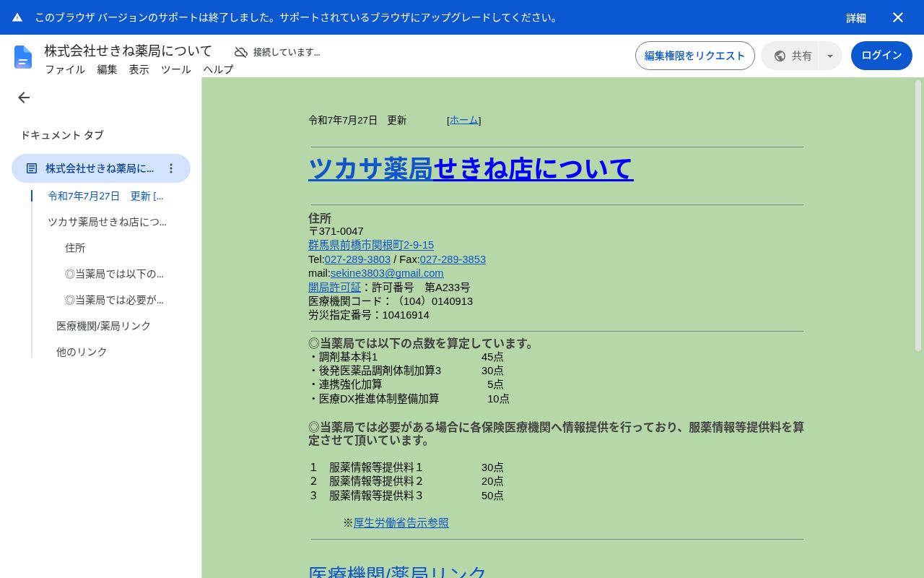
Task: Open the ツール menu
Action: tap(175, 69)
